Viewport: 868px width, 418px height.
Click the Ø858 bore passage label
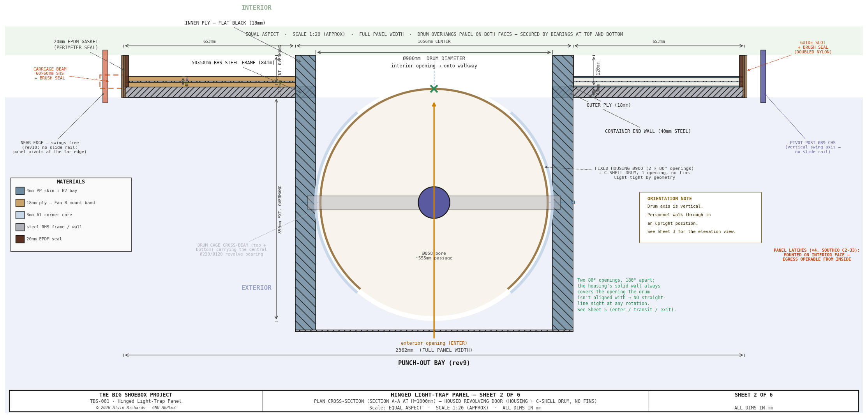point(434,256)
